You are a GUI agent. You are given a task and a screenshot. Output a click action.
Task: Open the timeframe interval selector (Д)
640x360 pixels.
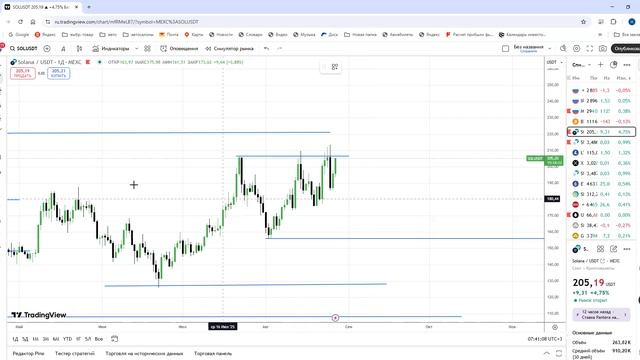click(63, 49)
